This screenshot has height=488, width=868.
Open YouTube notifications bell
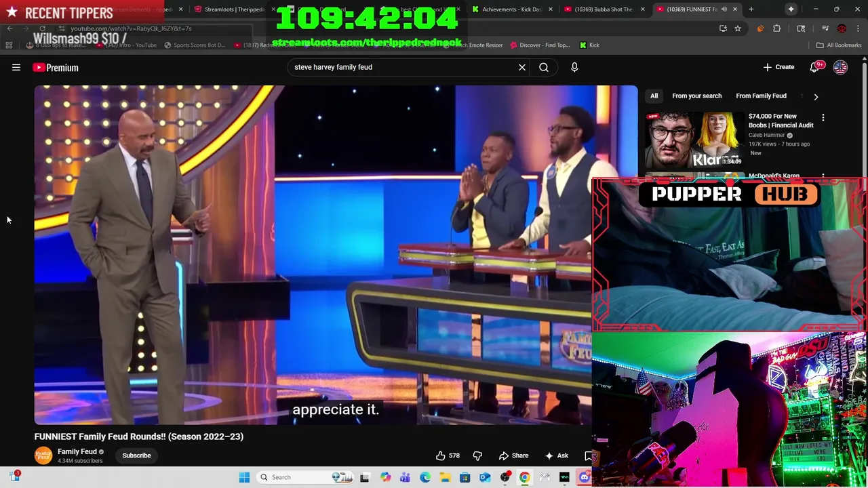814,67
